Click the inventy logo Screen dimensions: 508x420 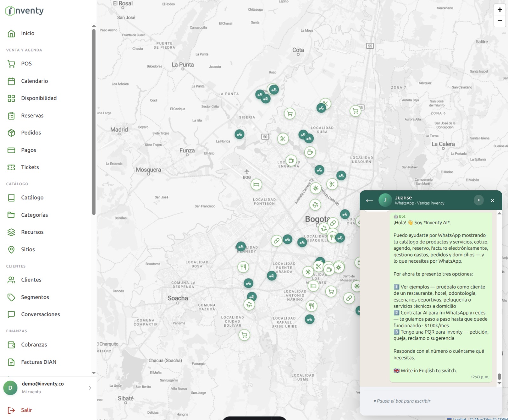24,11
